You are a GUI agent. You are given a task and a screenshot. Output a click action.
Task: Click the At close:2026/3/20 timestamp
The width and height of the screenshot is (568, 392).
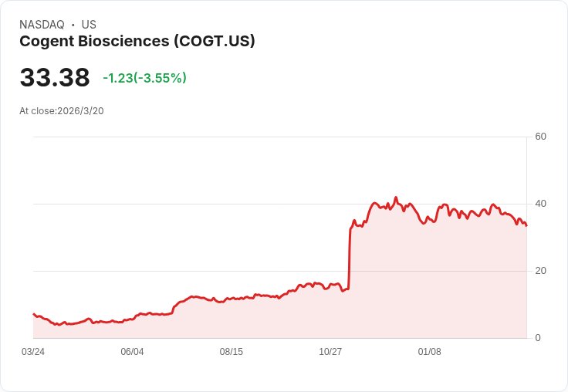click(62, 111)
